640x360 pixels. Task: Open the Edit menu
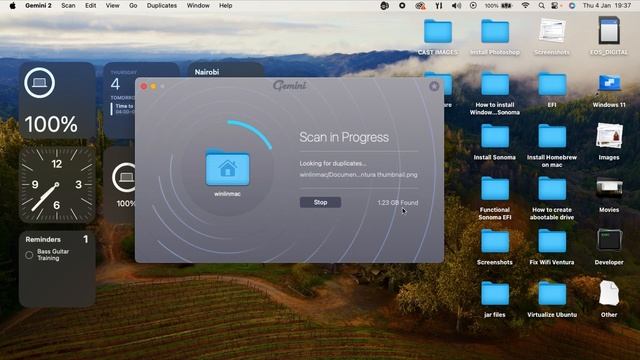pos(91,5)
